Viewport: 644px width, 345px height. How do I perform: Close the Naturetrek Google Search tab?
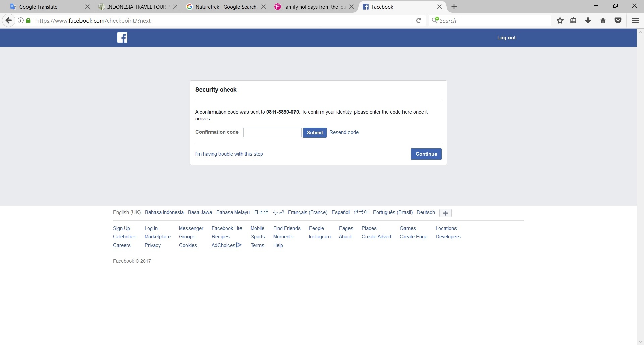coord(263,7)
